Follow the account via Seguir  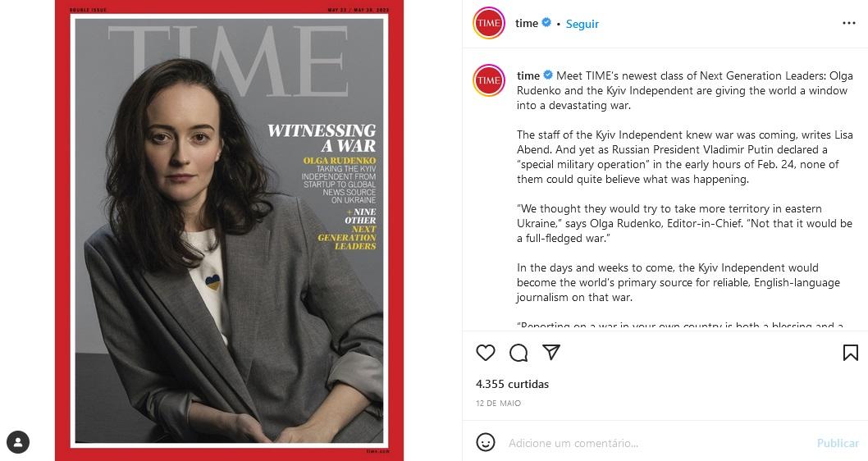click(582, 24)
